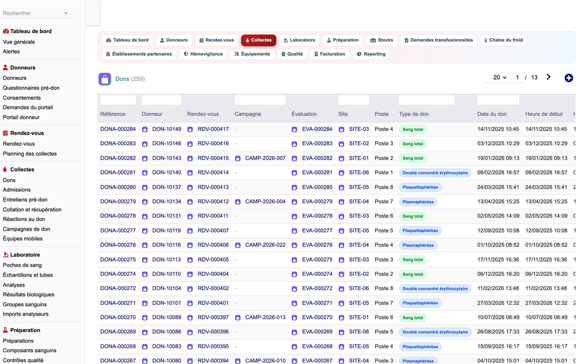
Task: Click the Date du don filter field
Action: 498,100
